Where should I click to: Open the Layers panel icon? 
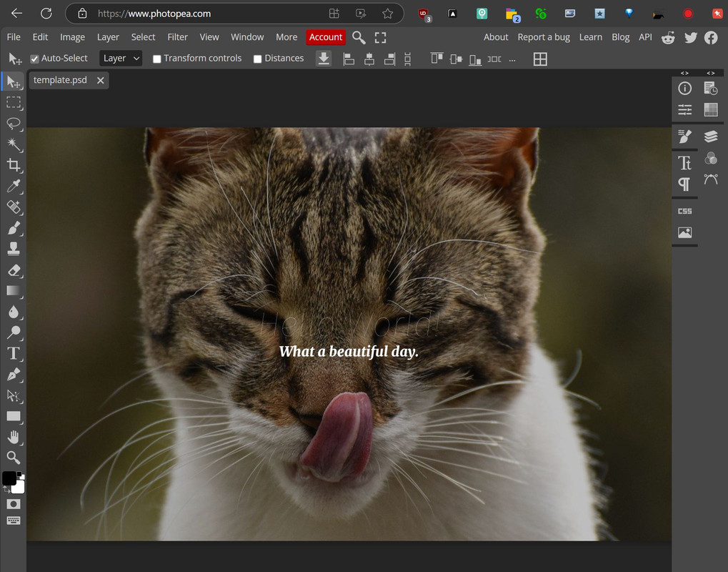pyautogui.click(x=710, y=137)
